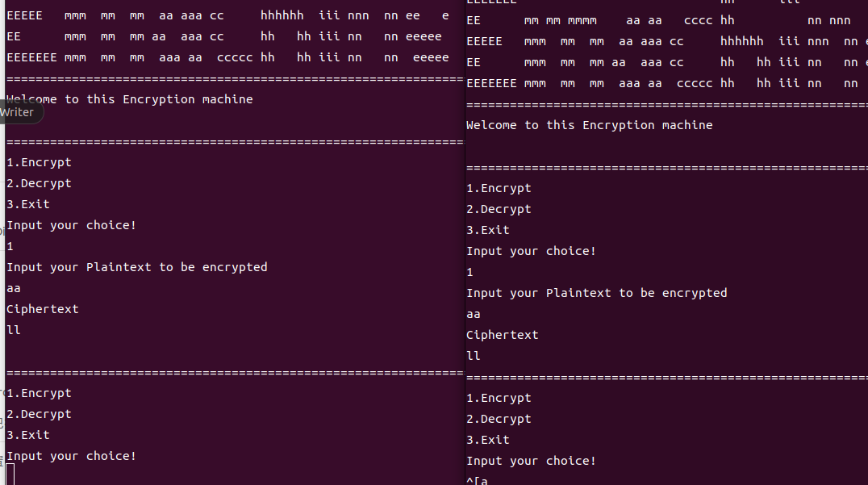Click the aa plaintext input in left terminal
Screen dimensions: 868x485
[14, 288]
